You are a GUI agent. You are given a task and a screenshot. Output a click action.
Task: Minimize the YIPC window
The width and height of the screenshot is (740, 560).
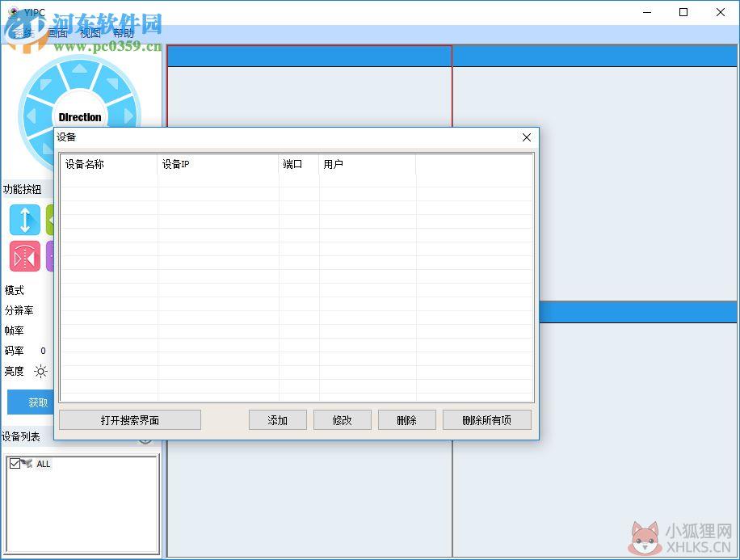(x=647, y=12)
